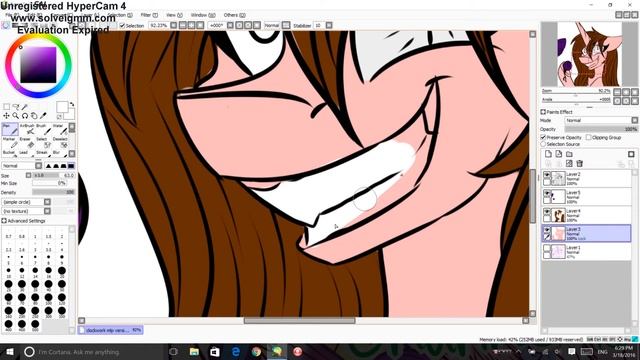Image resolution: width=640 pixels, height=360 pixels.
Task: Create a new linework layer
Action: click(559, 154)
